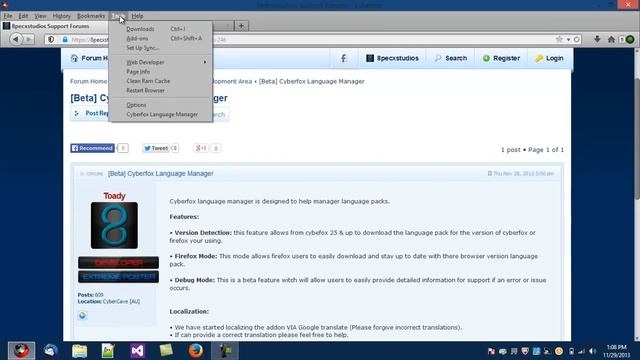Go to Home via the house icon
This screenshot has height=360, width=640.
point(611,39)
